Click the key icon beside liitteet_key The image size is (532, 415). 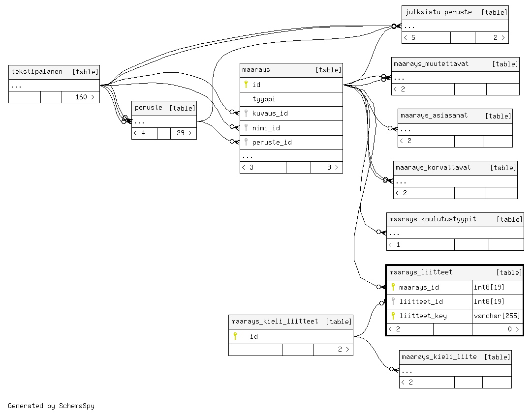393,316
